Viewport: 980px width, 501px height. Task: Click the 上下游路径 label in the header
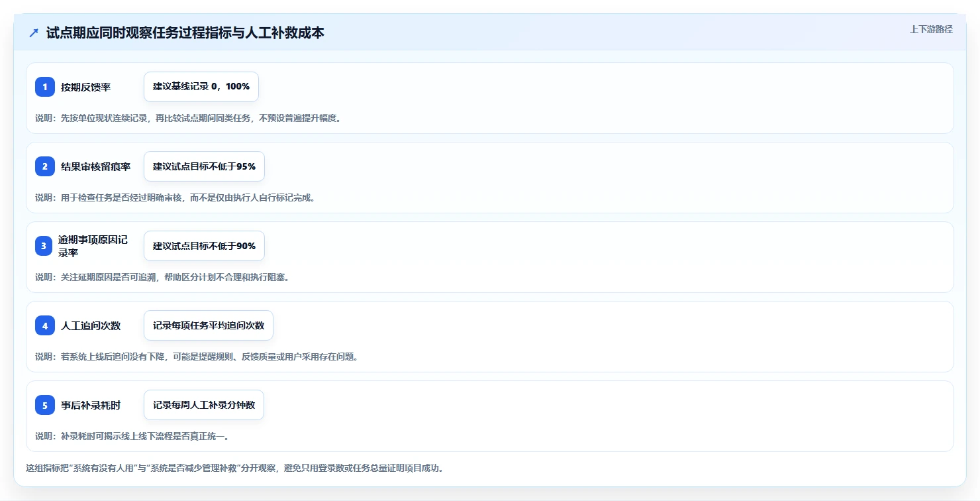click(x=931, y=29)
